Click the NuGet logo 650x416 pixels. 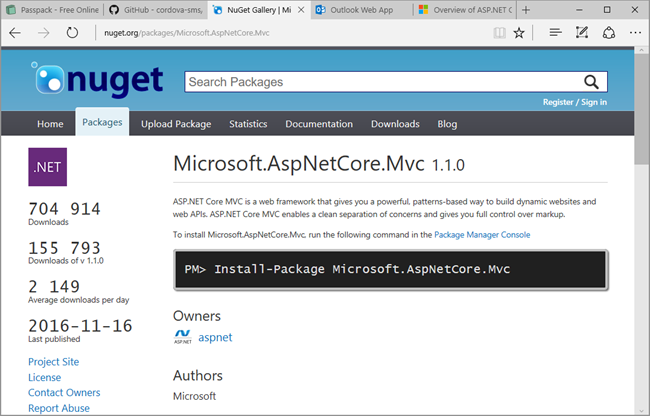tap(97, 80)
